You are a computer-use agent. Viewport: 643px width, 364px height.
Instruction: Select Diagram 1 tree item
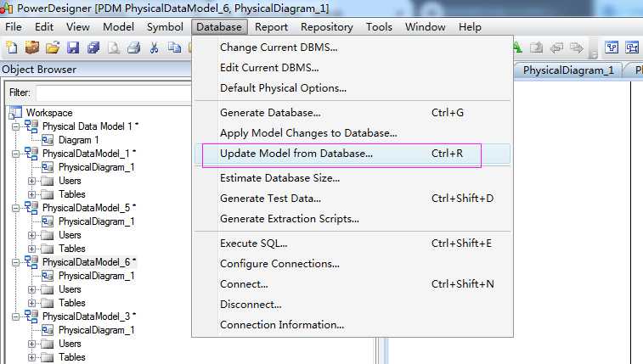click(x=79, y=140)
